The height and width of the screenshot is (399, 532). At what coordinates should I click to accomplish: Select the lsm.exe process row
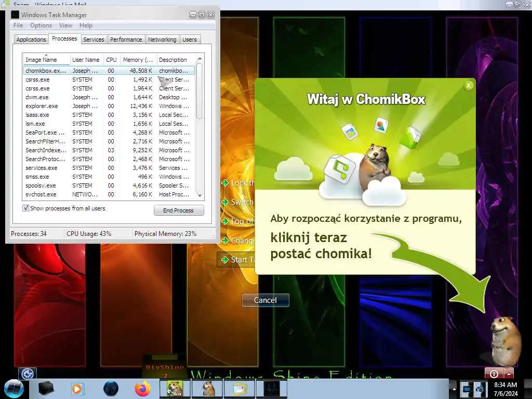(x=109, y=124)
